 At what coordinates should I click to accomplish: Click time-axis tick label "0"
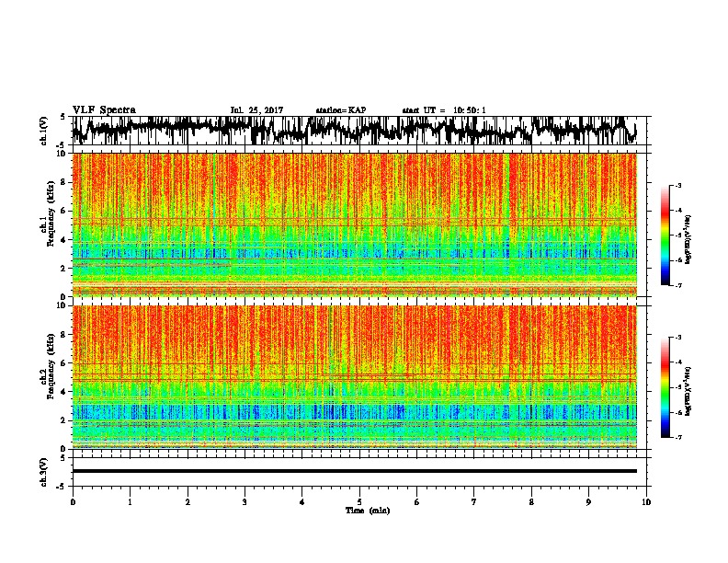(73, 502)
